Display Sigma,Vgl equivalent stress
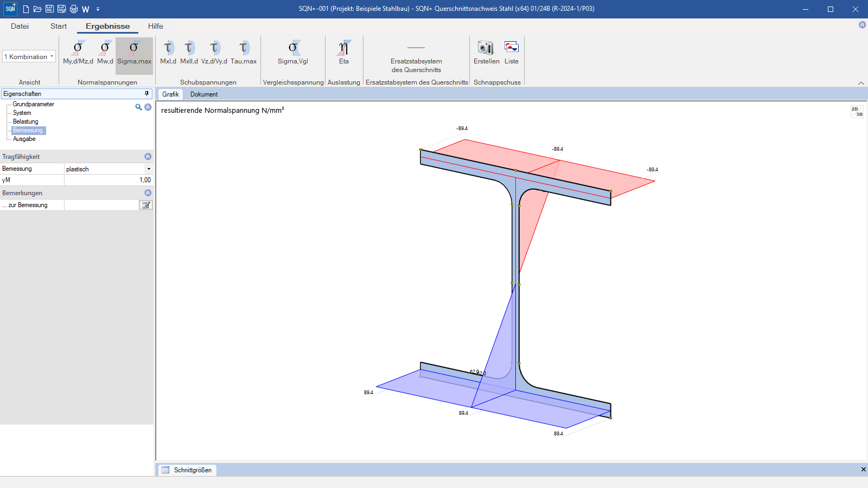The height and width of the screenshot is (488, 868). pyautogui.click(x=293, y=53)
